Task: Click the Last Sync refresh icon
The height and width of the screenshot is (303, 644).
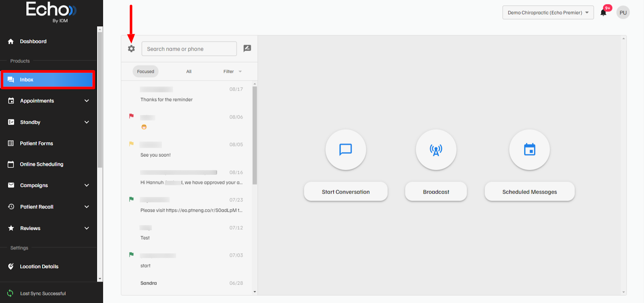Action: tap(10, 293)
